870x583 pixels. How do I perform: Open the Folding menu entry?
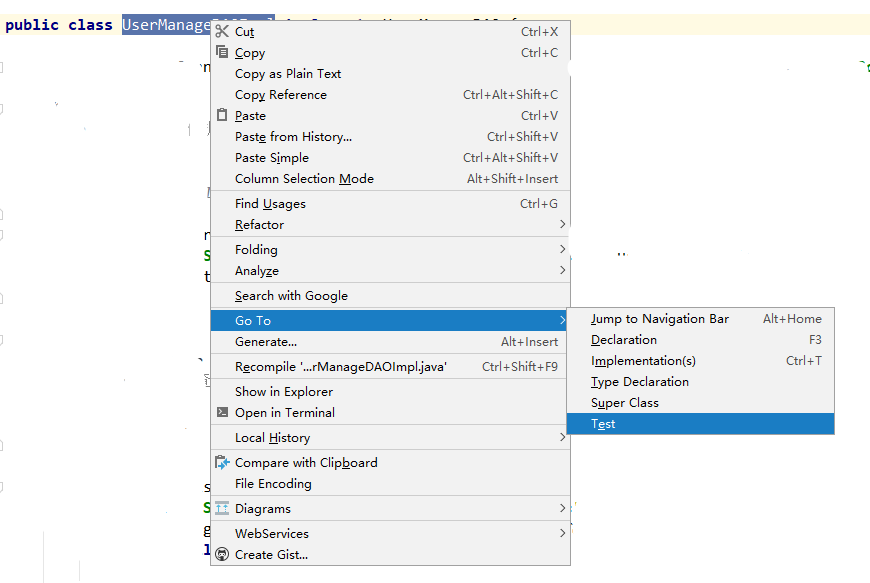coord(390,250)
